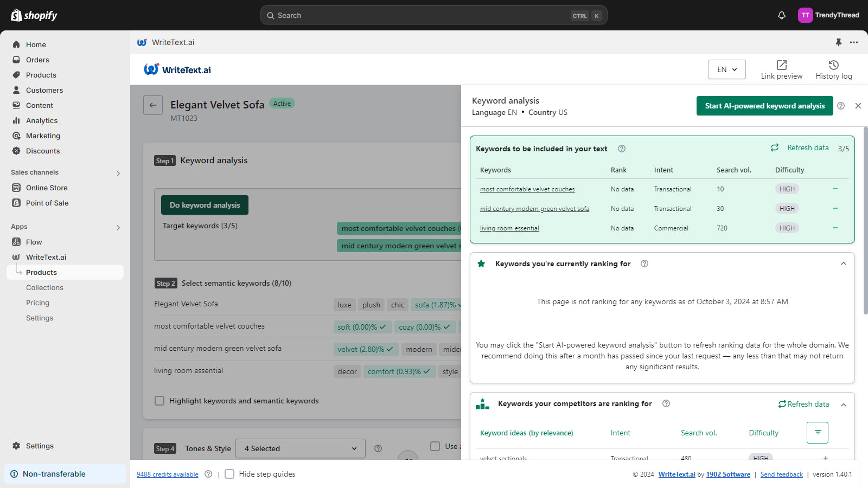
Task: Pin the WriteText.ai app
Action: tap(838, 42)
